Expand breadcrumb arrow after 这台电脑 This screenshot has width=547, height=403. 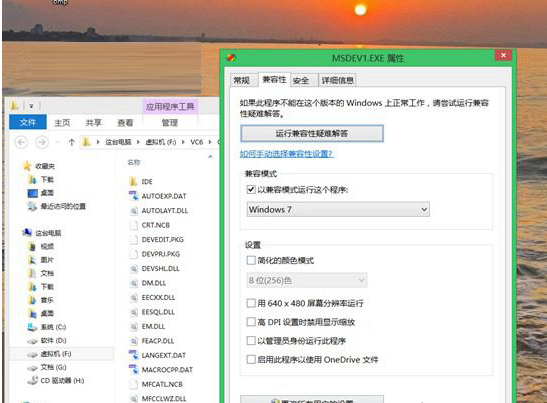[x=138, y=142]
